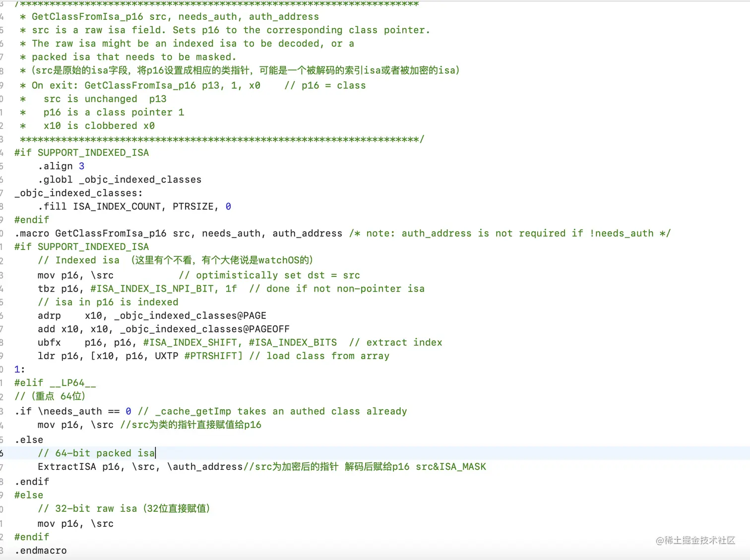The width and height of the screenshot is (750, 560).
Task: Click 'mov p16, \src' line with Chinese comment
Action: point(149,425)
